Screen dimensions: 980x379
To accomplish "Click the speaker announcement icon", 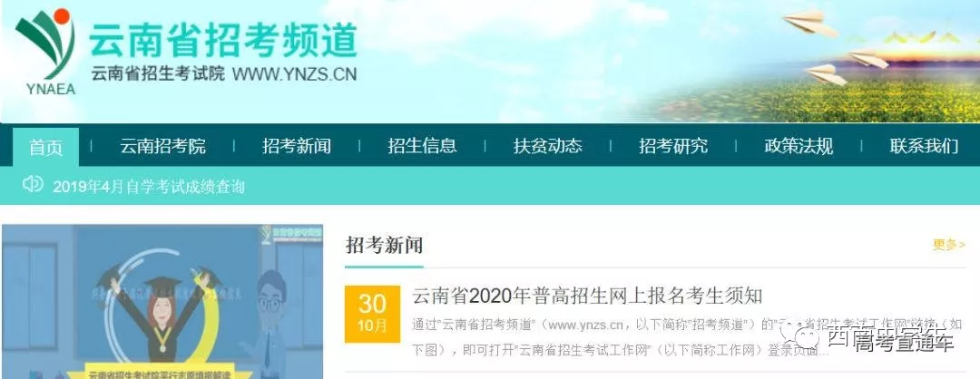I will point(33,184).
